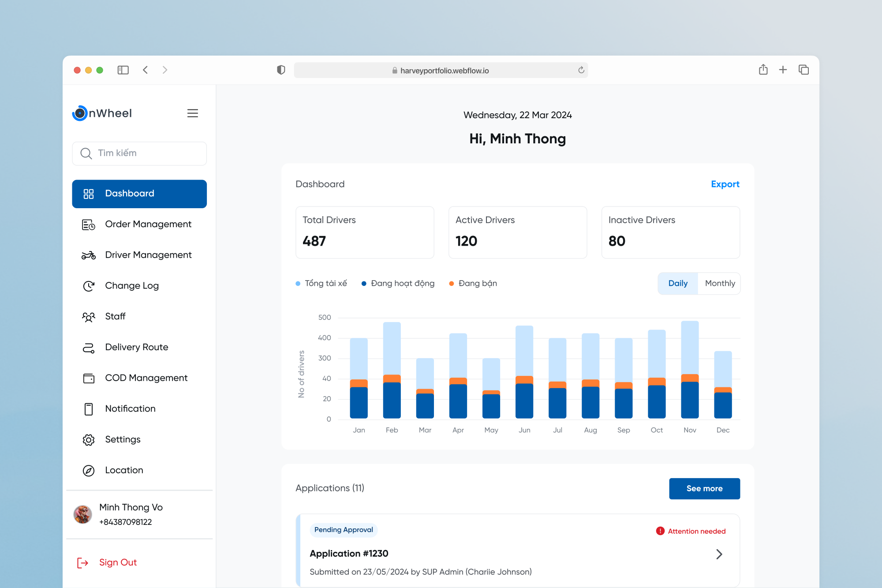Open the Staff menu item
This screenshot has width=882, height=588.
click(x=115, y=316)
